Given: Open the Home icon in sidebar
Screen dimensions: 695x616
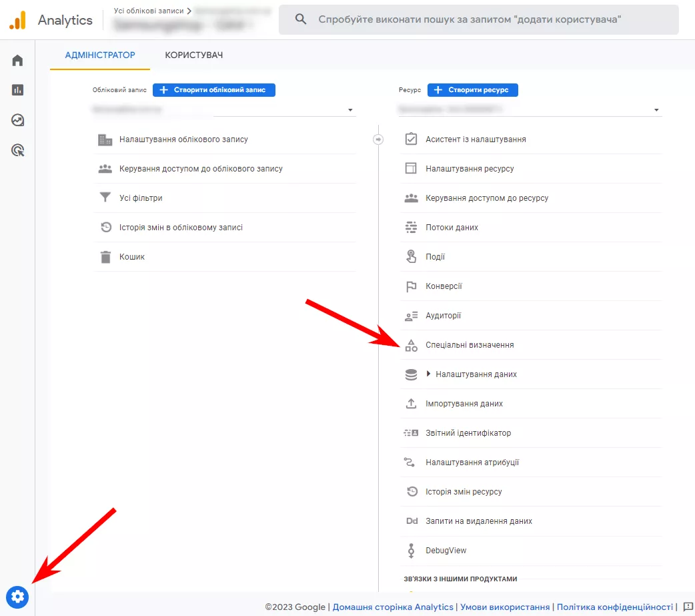Looking at the screenshot, I should coord(17,60).
